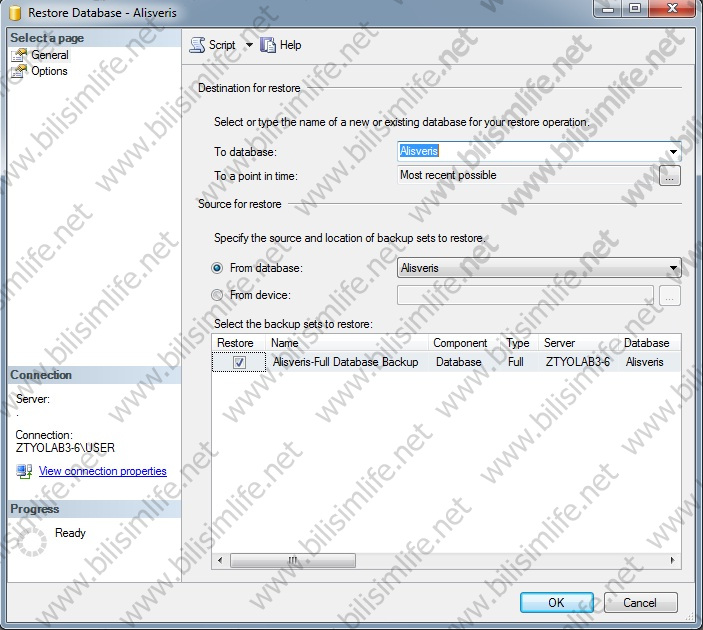This screenshot has height=630, width=703.
Task: Switch to the General page
Action: click(x=50, y=55)
